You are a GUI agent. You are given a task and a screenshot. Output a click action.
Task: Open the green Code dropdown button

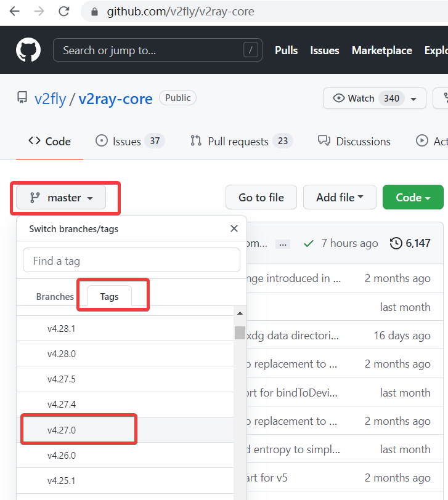tap(412, 198)
